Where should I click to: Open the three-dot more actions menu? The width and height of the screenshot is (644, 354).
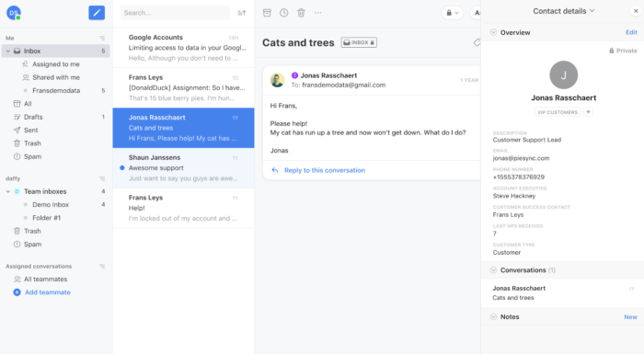coord(318,13)
